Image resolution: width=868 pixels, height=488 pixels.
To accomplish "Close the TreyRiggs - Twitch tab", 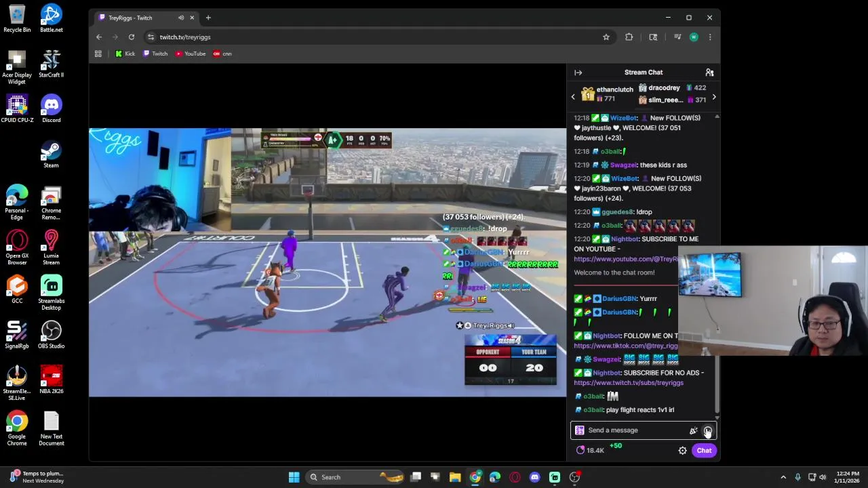I will [192, 18].
